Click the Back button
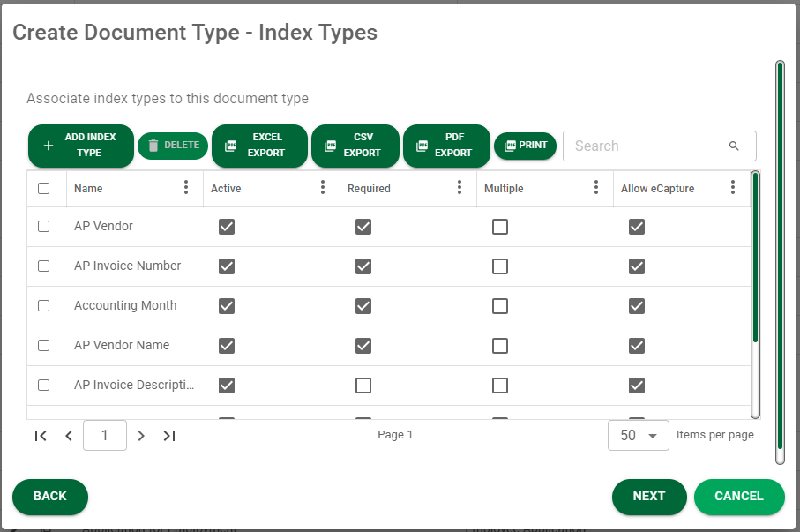800x532 pixels. [50, 497]
